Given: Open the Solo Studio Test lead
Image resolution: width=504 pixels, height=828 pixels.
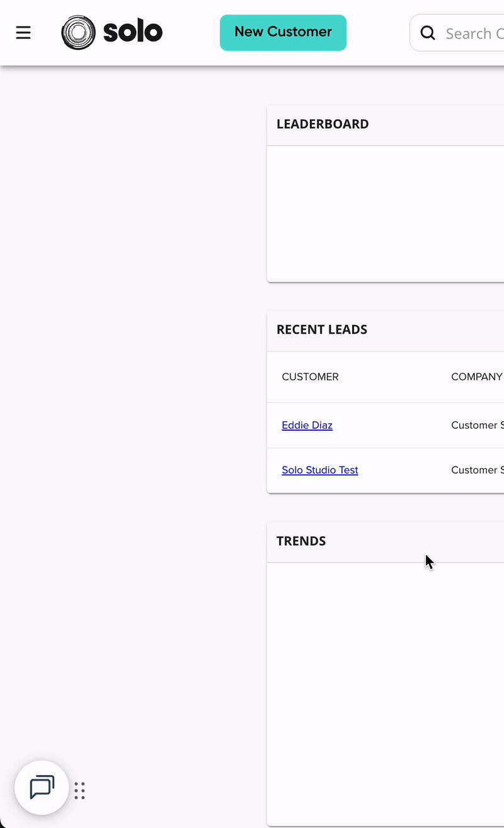Looking at the screenshot, I should click(x=319, y=470).
